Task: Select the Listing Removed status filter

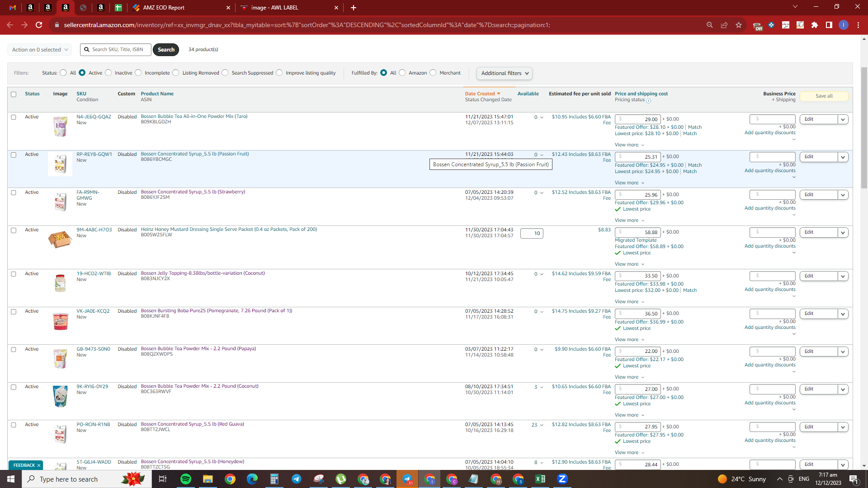Action: tap(176, 73)
